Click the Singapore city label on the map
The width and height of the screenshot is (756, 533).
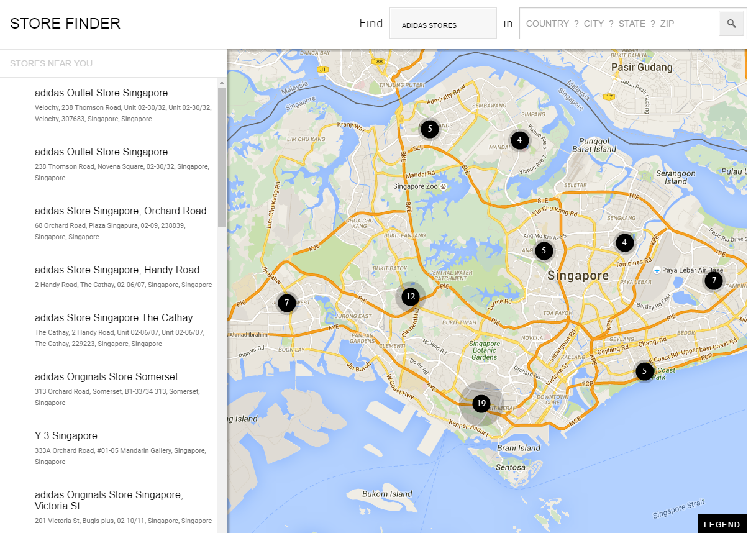[578, 275]
